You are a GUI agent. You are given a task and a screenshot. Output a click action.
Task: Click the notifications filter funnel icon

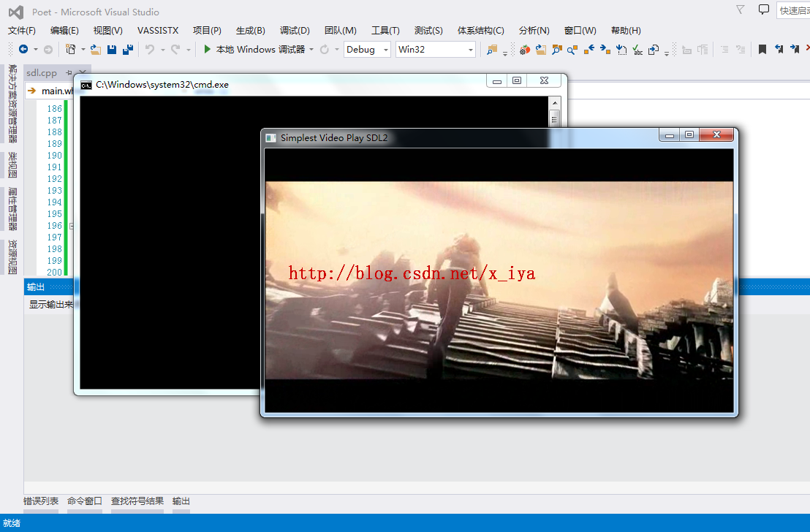741,9
